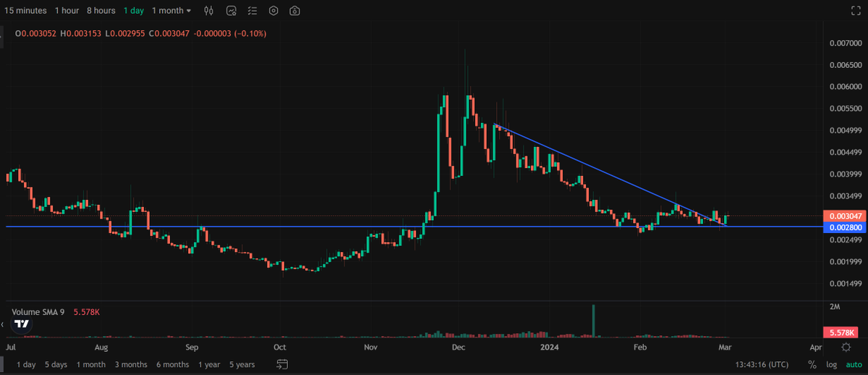
Task: Set bottom range to 1 month
Action: (91, 364)
